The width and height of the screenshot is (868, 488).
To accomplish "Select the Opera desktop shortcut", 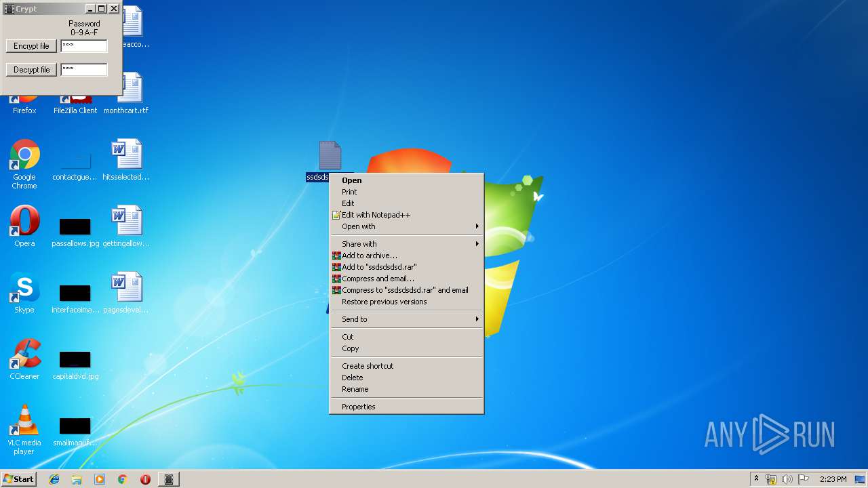I will tap(24, 226).
